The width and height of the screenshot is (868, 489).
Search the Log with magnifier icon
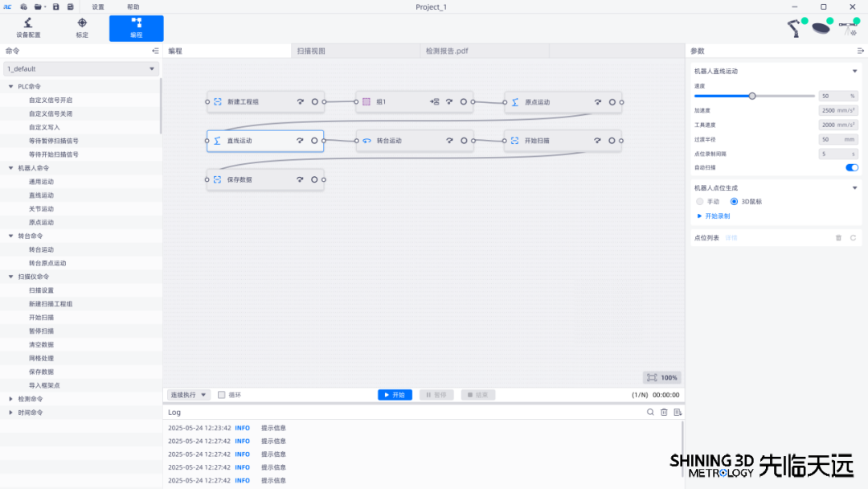(650, 413)
